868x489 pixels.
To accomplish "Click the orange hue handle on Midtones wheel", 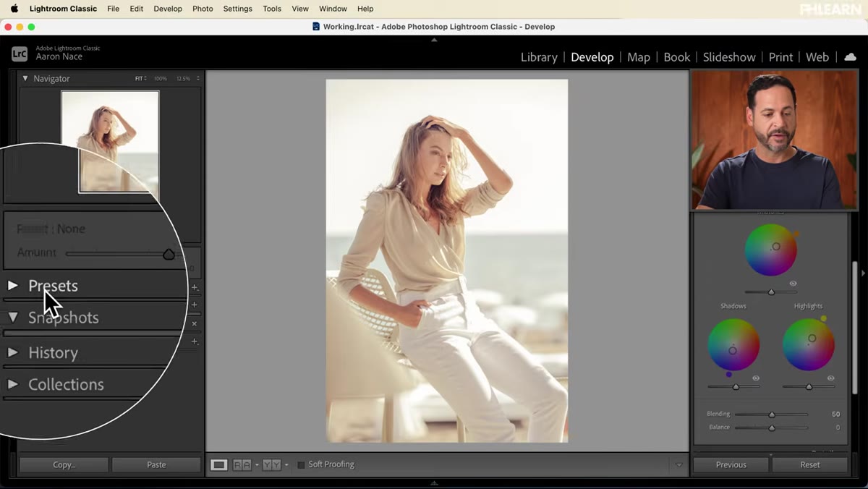I will 795,234.
